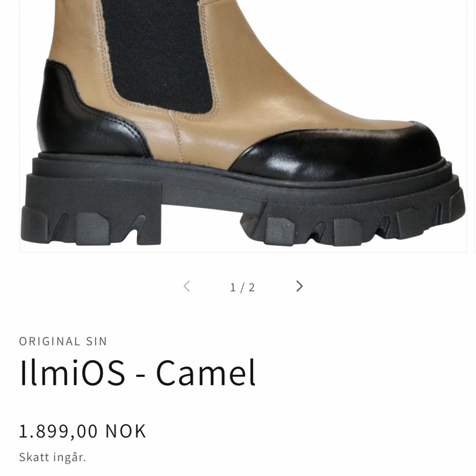
Task: Click the NOK currency text
Action: click(x=126, y=431)
